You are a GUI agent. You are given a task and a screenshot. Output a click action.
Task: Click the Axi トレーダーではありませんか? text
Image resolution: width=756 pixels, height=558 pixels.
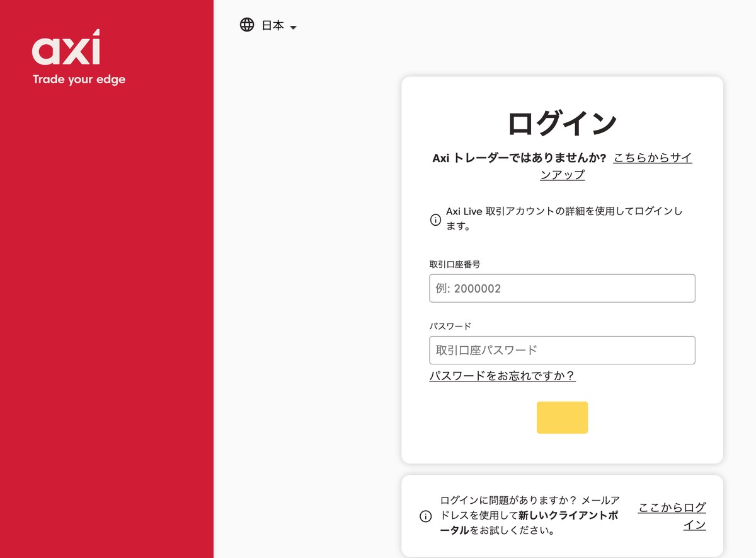tap(519, 158)
